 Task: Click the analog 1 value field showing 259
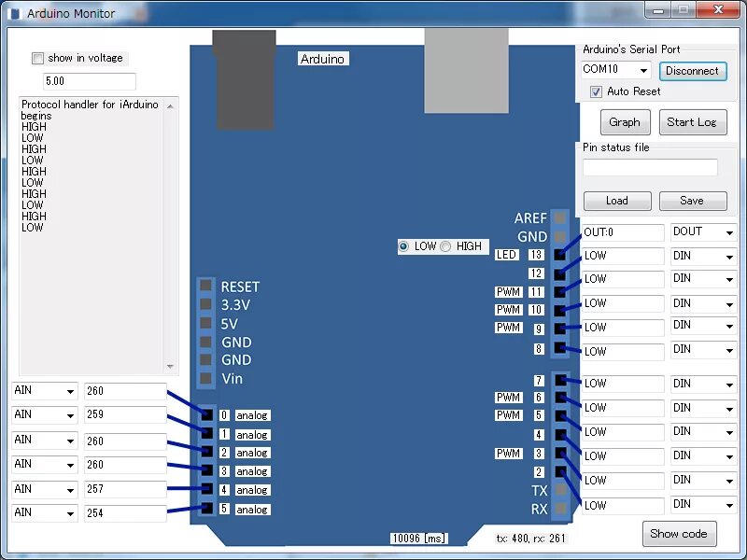125,414
